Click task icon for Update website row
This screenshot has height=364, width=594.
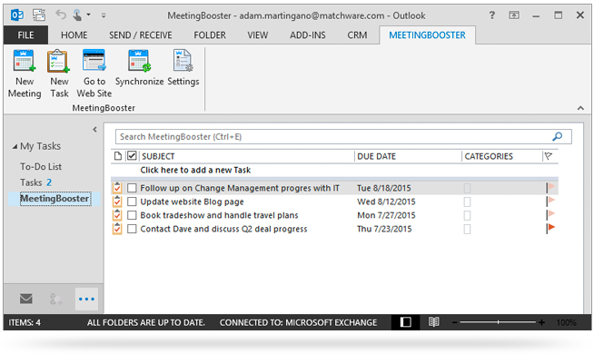coord(117,202)
